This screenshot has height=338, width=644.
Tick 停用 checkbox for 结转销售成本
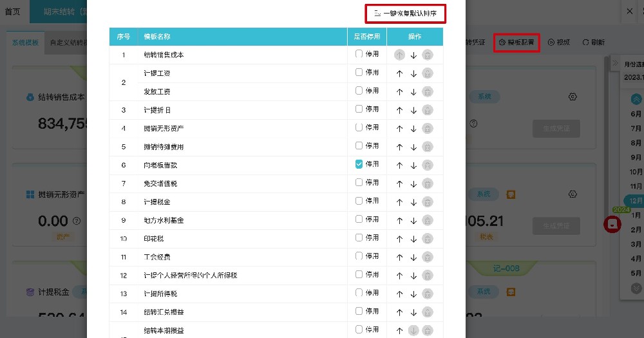point(359,54)
